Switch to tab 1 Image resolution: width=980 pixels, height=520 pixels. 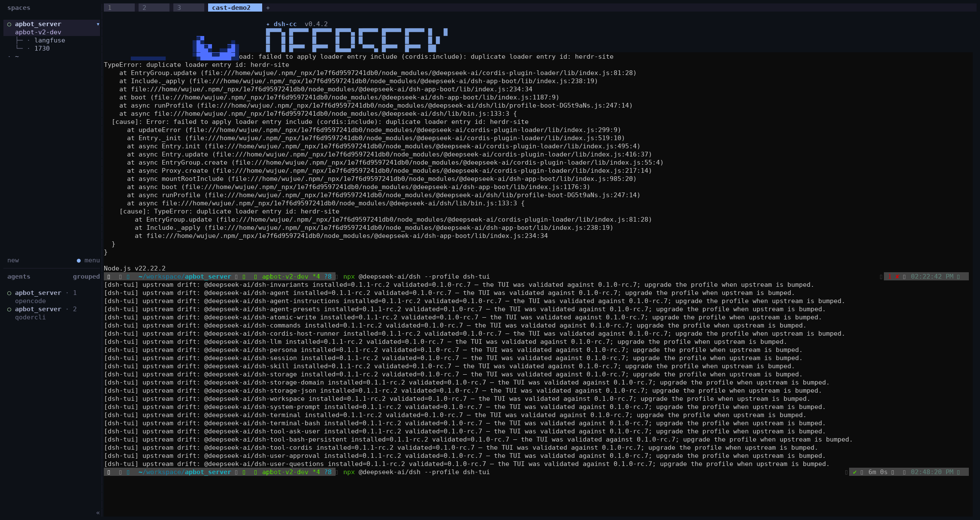[119, 8]
